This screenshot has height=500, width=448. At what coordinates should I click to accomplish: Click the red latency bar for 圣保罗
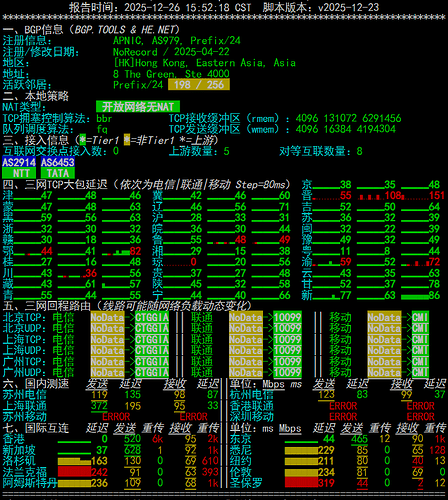click(301, 483)
